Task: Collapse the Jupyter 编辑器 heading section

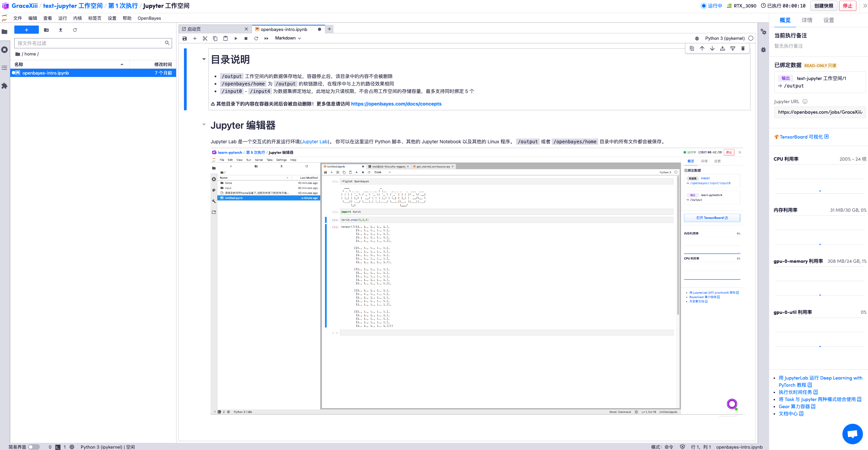Action: (x=204, y=125)
